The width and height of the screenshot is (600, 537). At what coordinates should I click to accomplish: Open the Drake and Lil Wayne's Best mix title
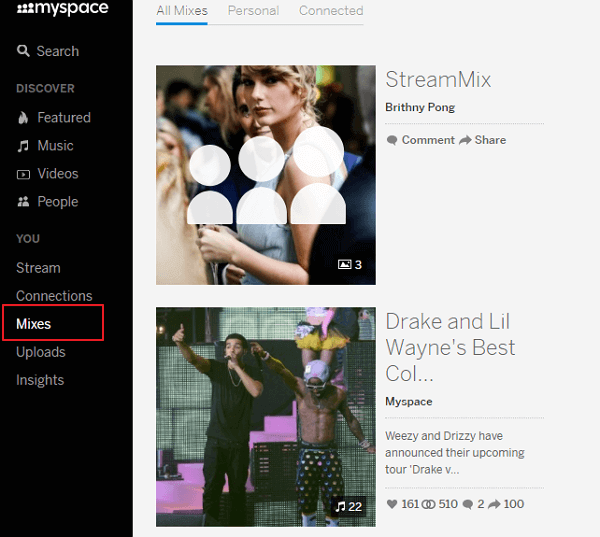(450, 347)
